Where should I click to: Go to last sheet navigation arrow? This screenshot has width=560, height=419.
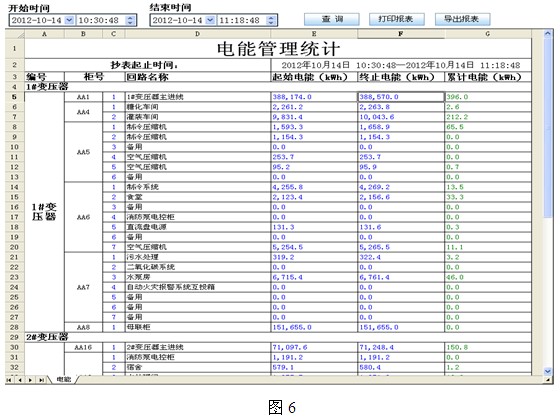click(x=41, y=380)
